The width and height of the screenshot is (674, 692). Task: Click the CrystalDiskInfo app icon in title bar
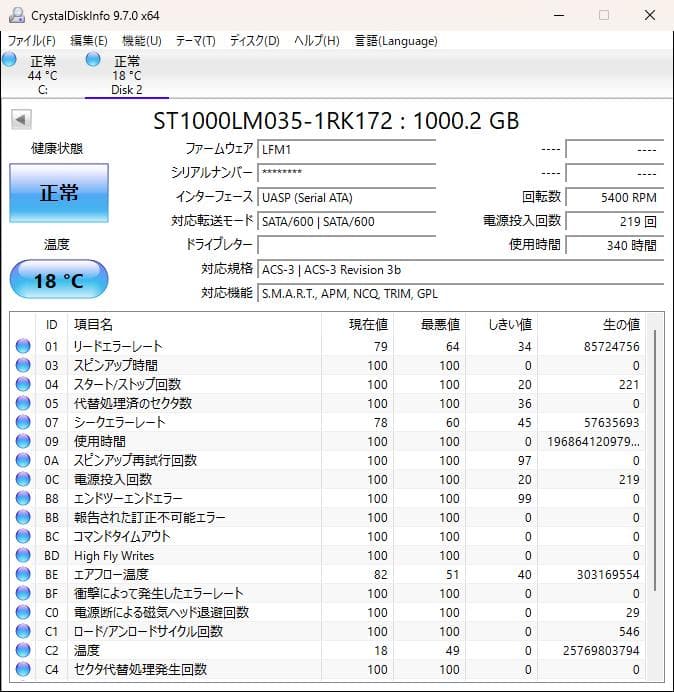point(14,15)
